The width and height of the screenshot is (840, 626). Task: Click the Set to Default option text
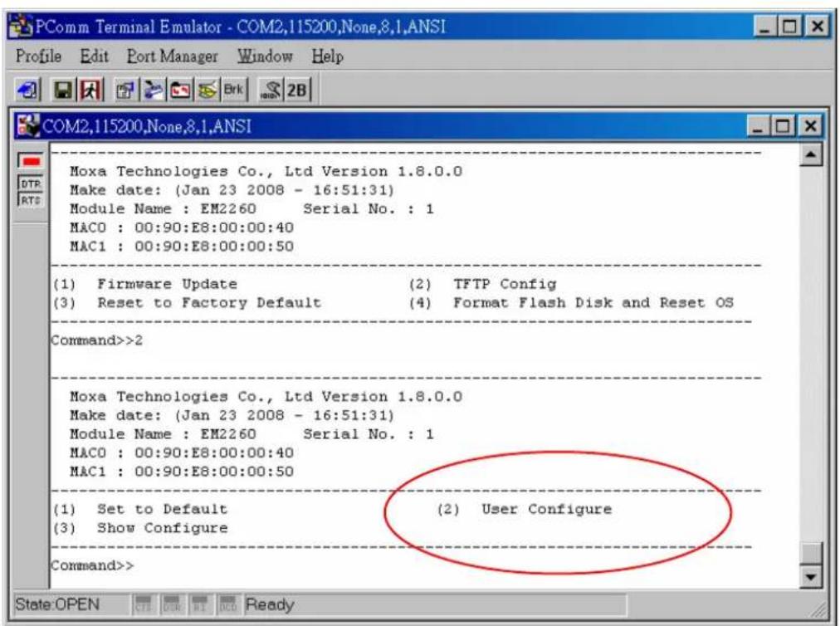tap(162, 509)
